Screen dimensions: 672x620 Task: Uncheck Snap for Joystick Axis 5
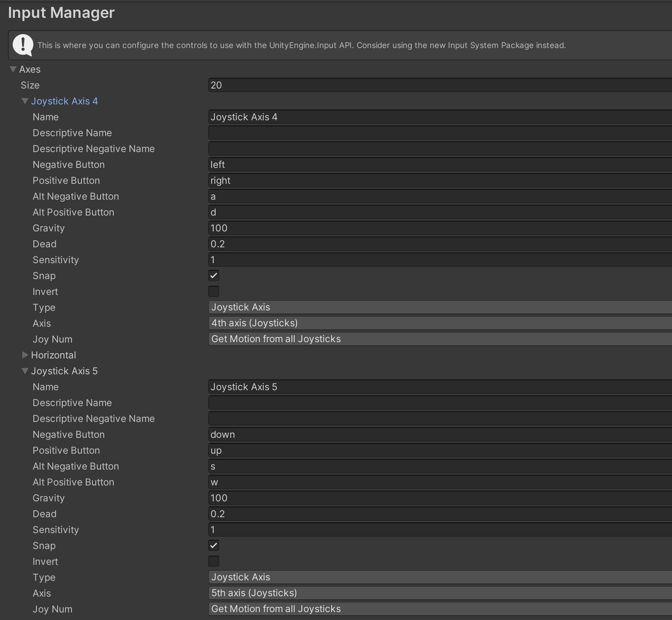tap(214, 545)
